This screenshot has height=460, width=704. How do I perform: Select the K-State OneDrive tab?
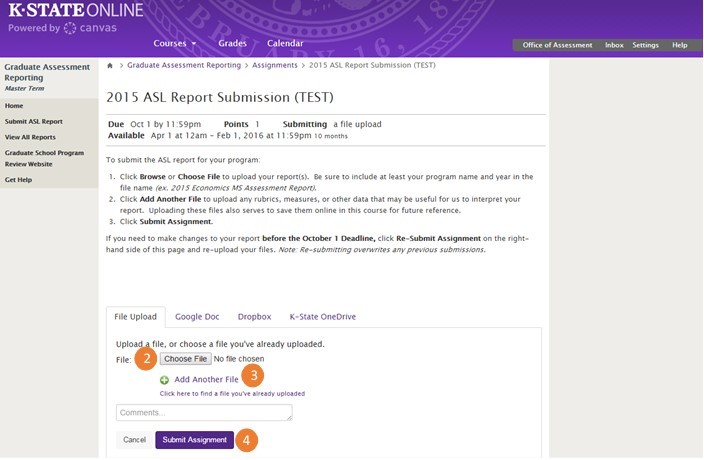coord(323,317)
